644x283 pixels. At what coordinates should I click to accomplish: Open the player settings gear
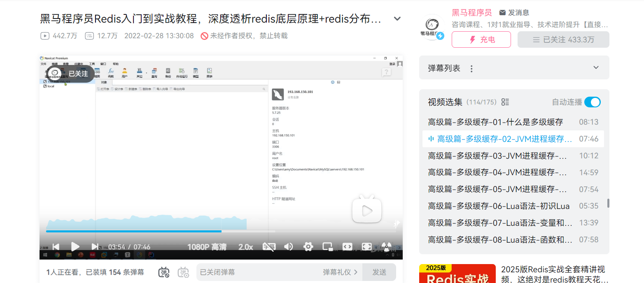click(308, 247)
